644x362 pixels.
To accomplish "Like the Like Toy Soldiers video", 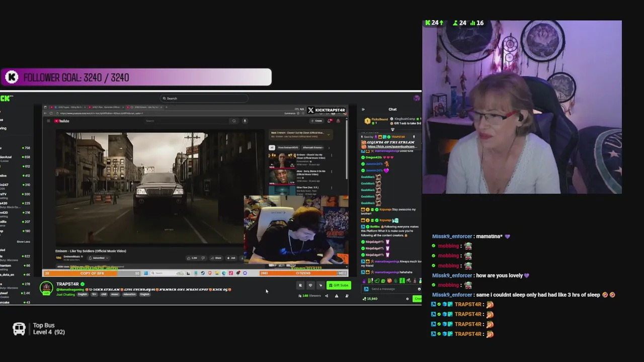I will [192, 258].
